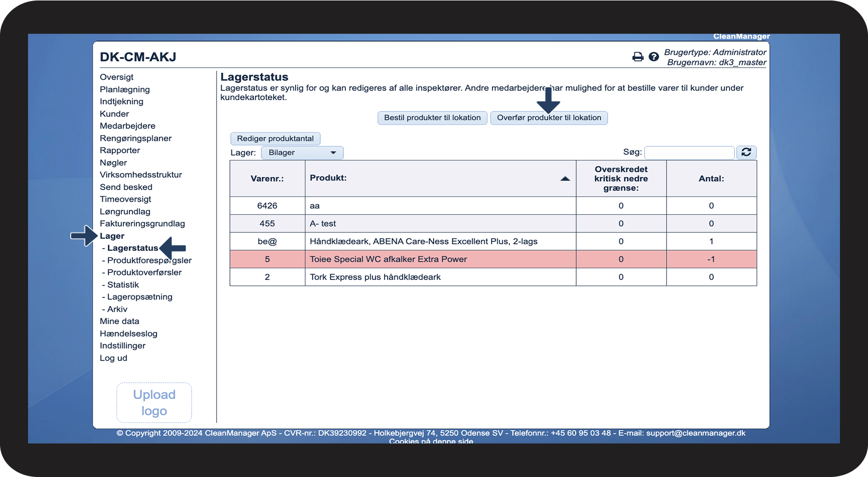Open the Lager dropdown showing Bilager
The height and width of the screenshot is (477, 868).
pos(302,153)
